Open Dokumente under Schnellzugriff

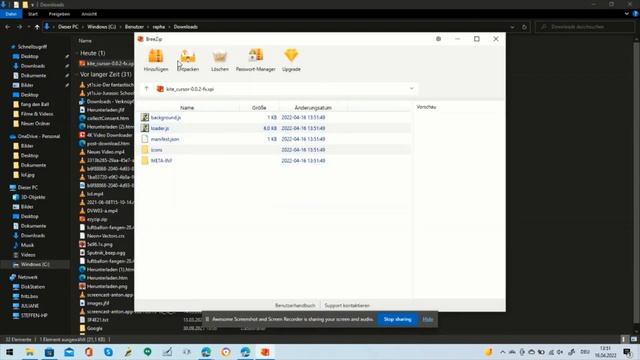[x=33, y=76]
